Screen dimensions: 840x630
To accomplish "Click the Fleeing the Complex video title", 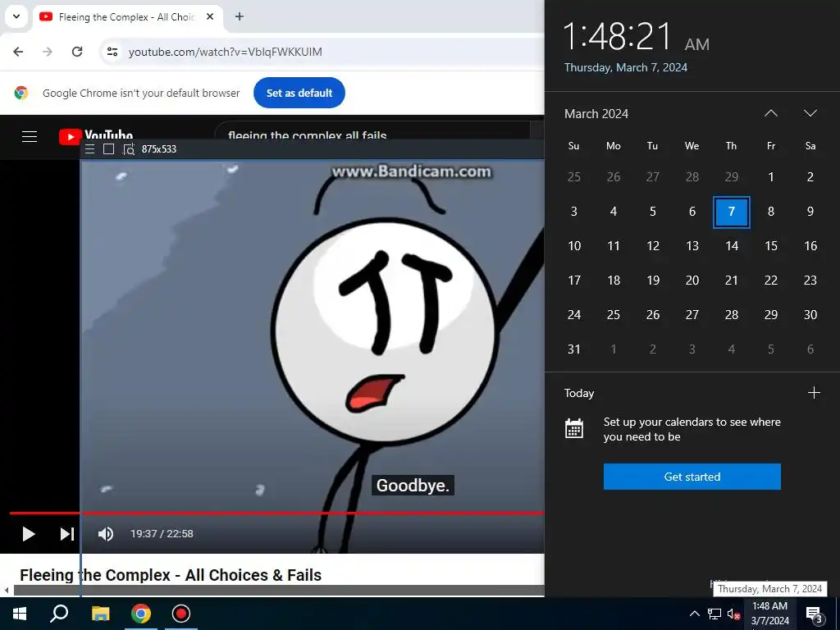I will click(171, 575).
